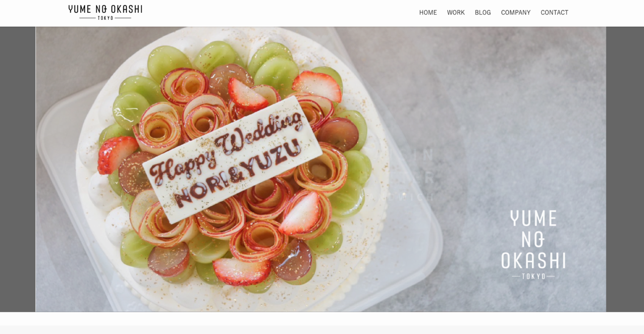644x334 pixels.
Task: Click the Happy Wedding chocolate plate
Action: [x=233, y=158]
